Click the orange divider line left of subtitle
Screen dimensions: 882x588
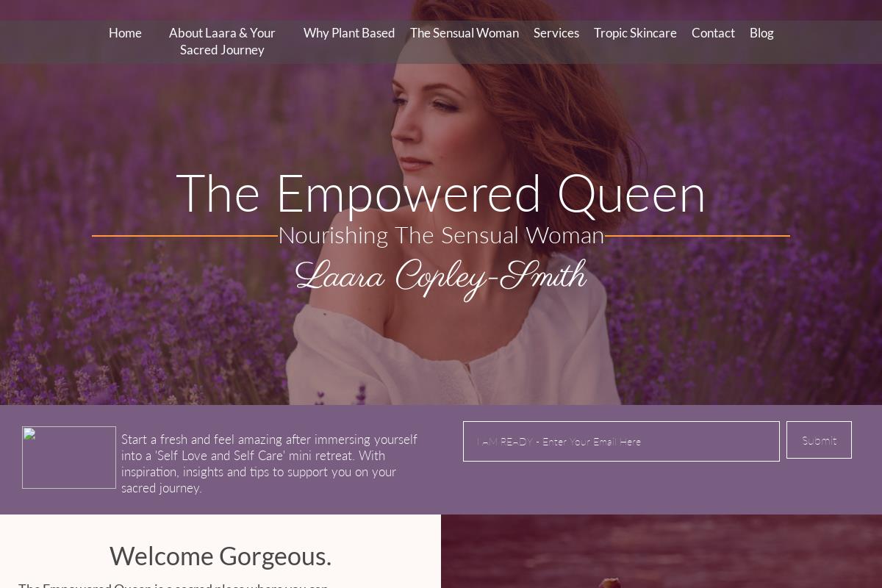point(184,236)
